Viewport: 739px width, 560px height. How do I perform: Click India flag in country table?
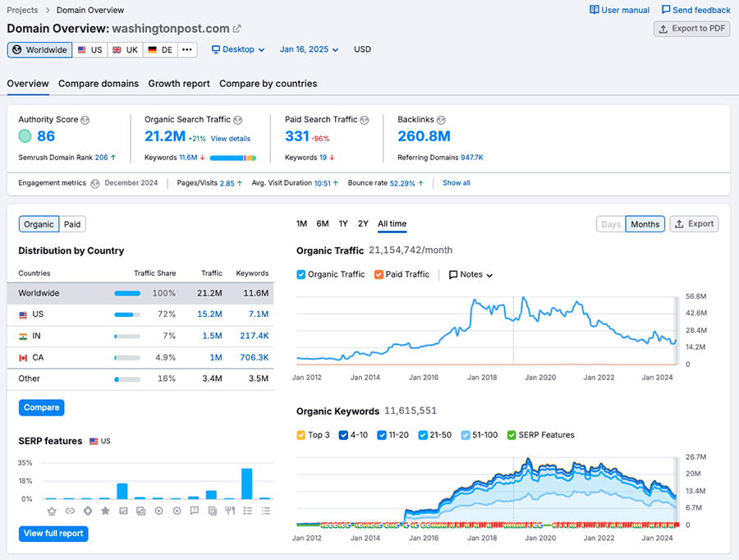click(x=23, y=337)
